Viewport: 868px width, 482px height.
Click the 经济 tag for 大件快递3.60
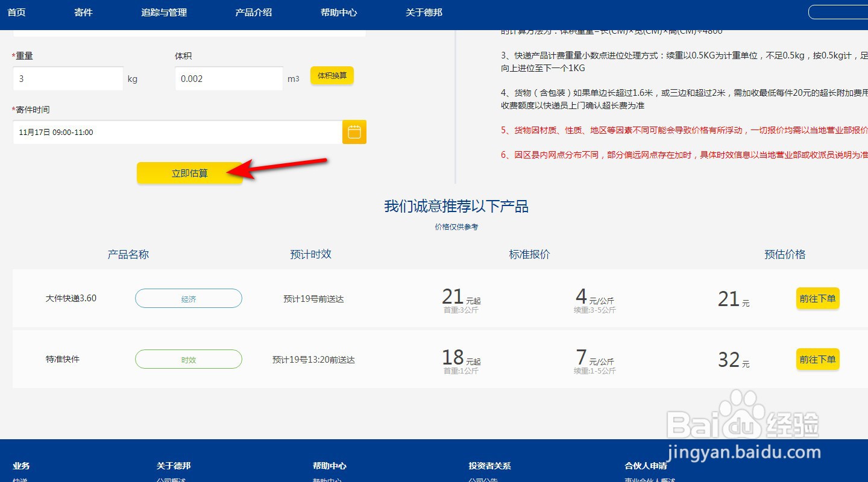tap(188, 298)
